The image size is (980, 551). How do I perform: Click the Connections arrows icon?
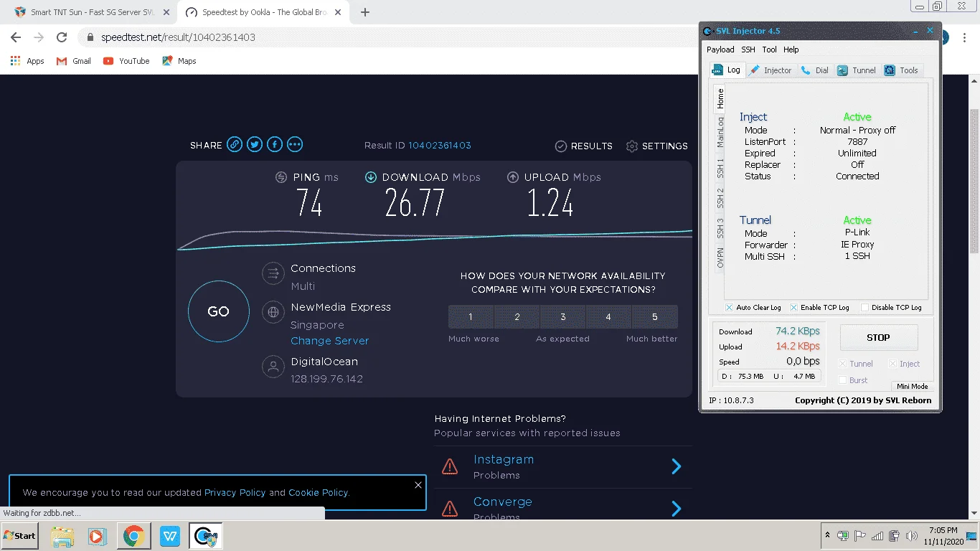point(273,273)
